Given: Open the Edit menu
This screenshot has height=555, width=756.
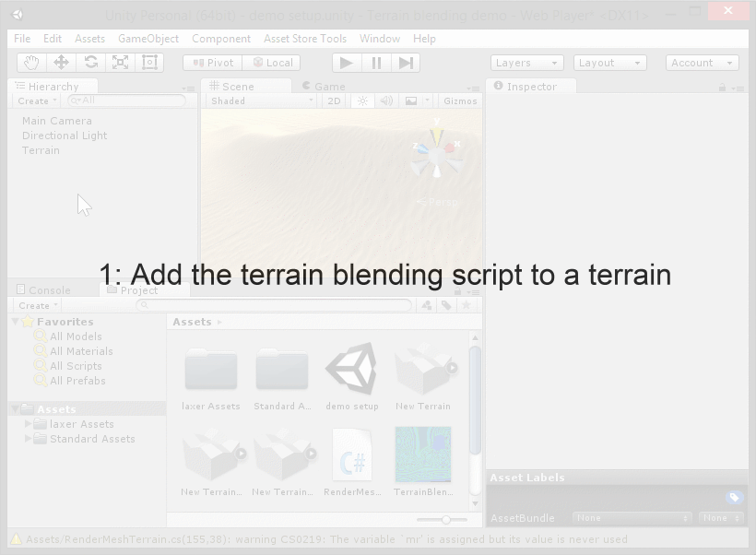Looking at the screenshot, I should (x=52, y=39).
